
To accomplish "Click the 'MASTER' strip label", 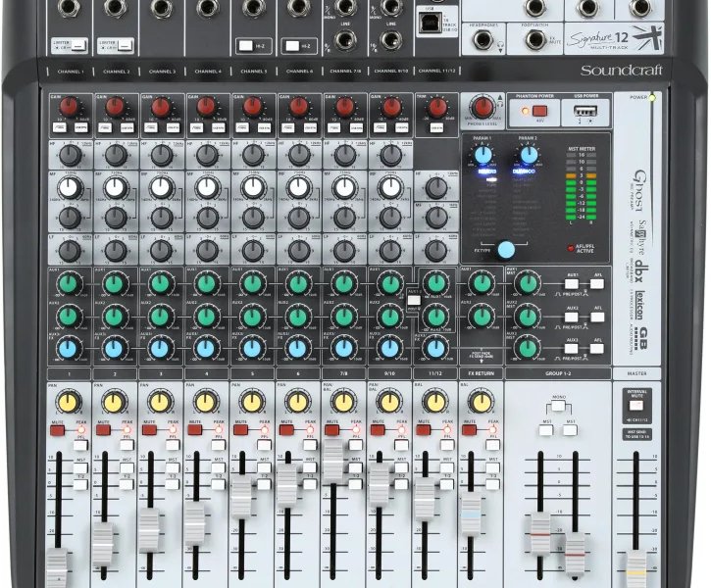I will coord(636,373).
